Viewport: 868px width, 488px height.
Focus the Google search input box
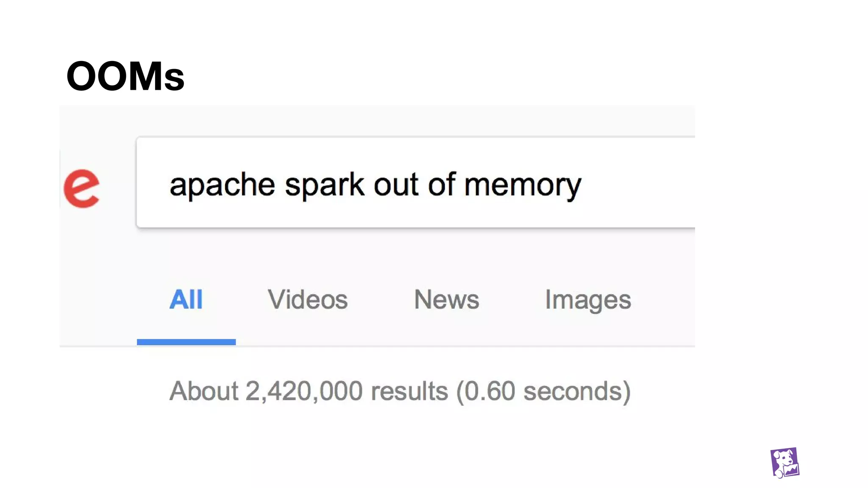(x=415, y=183)
